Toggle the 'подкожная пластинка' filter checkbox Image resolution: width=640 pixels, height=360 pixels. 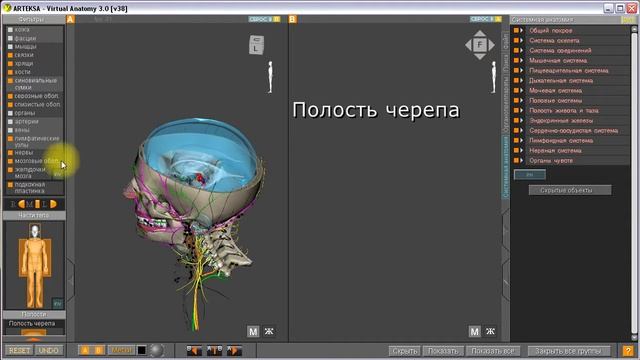click(10, 185)
